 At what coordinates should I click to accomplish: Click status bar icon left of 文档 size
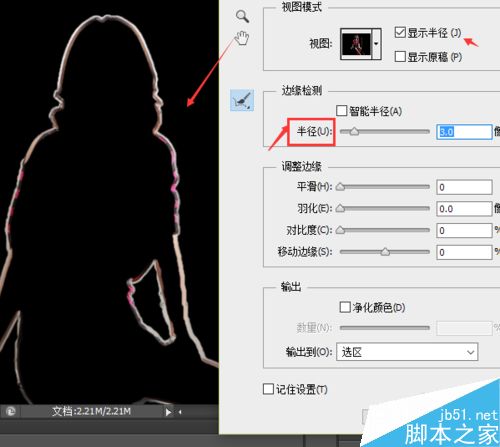click(x=11, y=411)
